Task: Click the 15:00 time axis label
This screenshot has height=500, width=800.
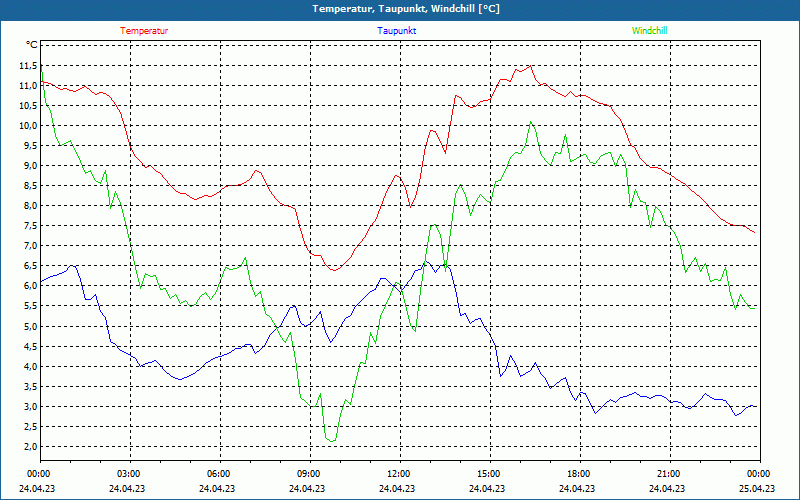Action: (490, 474)
